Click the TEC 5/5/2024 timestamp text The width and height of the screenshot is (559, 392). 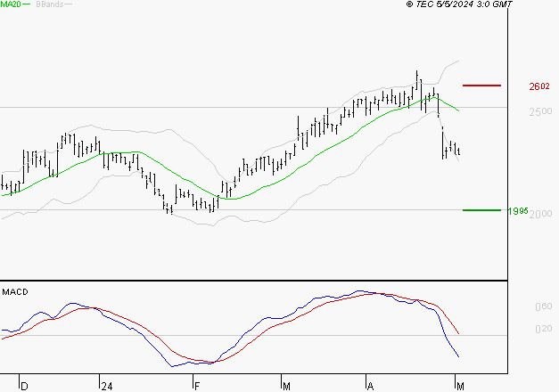459,4
